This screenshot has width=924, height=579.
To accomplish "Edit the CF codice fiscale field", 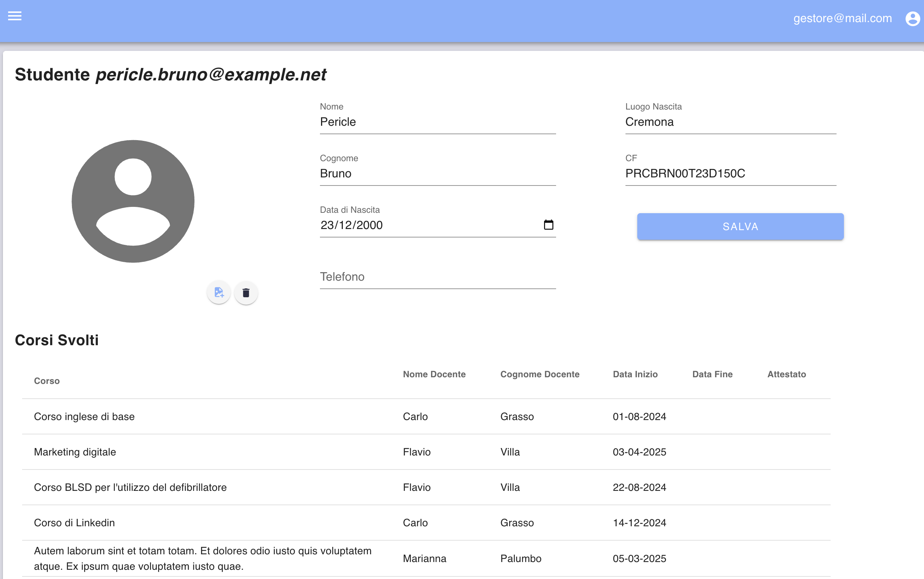I will (730, 173).
